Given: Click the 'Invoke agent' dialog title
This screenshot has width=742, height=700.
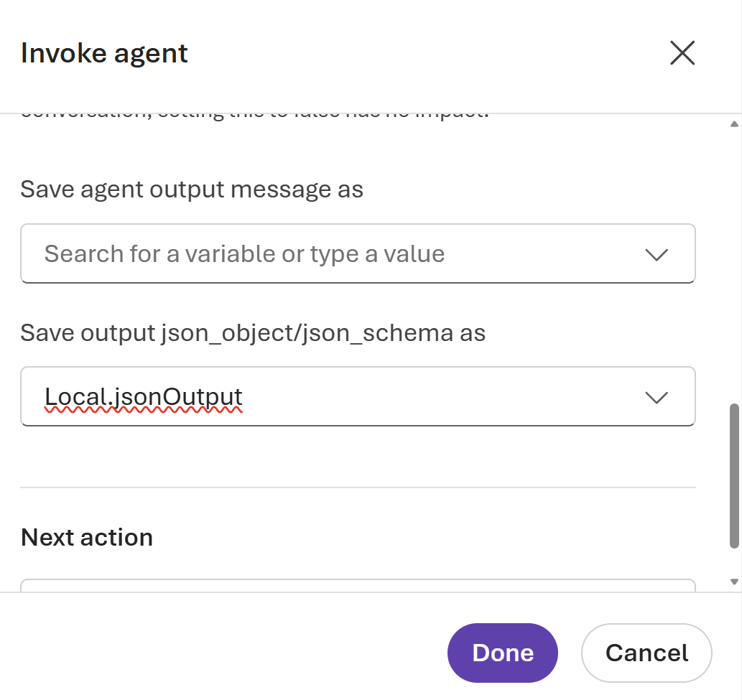Looking at the screenshot, I should coord(104,53).
